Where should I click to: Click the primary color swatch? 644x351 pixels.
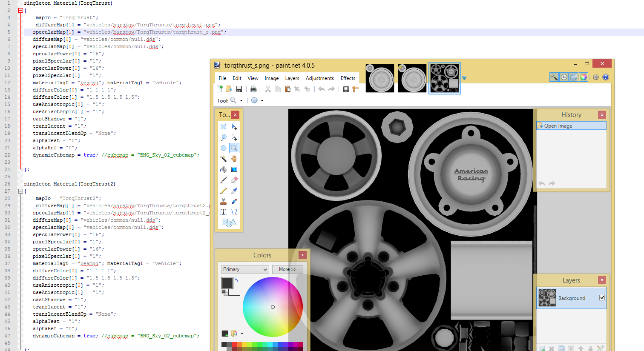coord(227,283)
